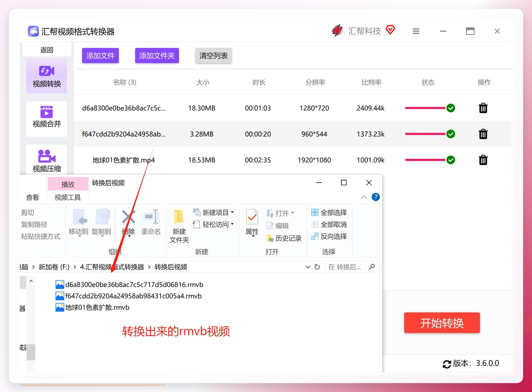This screenshot has width=532, height=392.
Task: Open the hamburger menu in title bar
Action: [x=416, y=31]
